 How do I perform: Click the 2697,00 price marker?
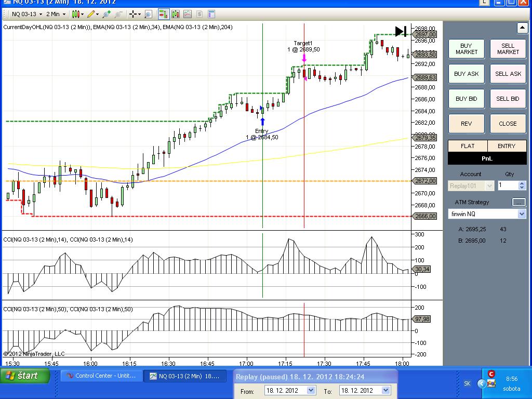coord(425,34)
